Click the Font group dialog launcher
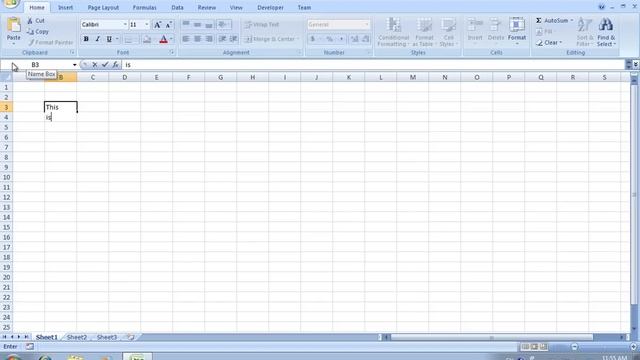This screenshot has width=640, height=360. pyautogui.click(x=172, y=53)
